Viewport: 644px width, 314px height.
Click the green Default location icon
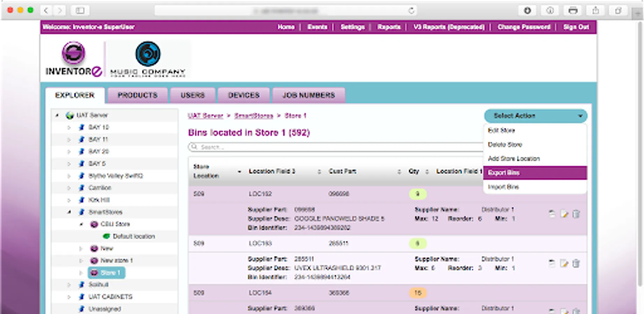106,236
